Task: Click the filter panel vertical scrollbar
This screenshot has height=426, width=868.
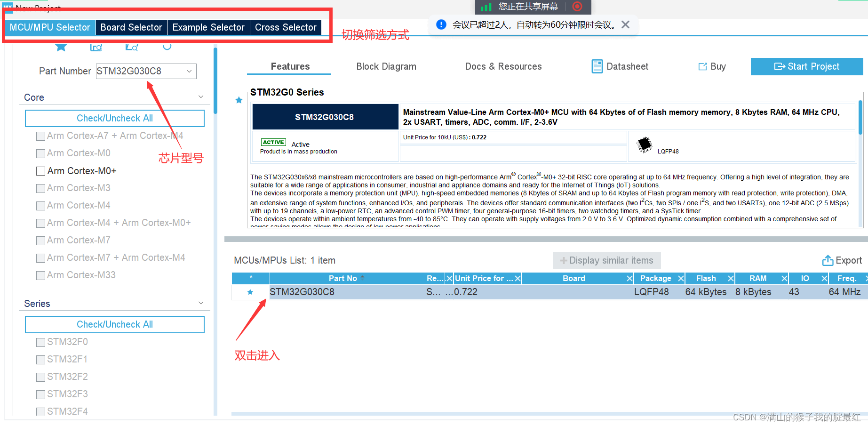Action: click(x=215, y=81)
